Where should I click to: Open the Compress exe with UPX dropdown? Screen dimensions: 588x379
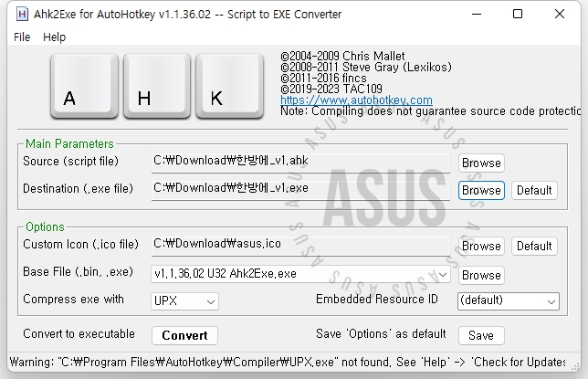[x=184, y=301]
